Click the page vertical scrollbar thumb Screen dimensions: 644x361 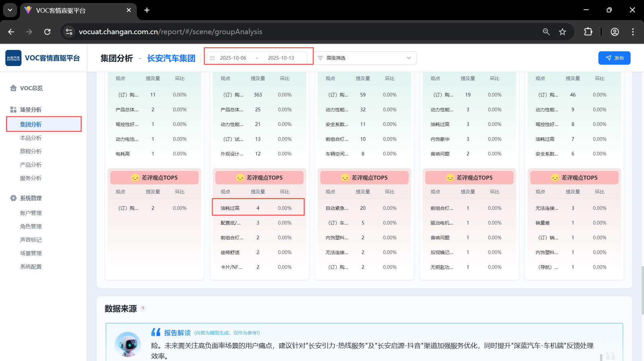[642, 290]
